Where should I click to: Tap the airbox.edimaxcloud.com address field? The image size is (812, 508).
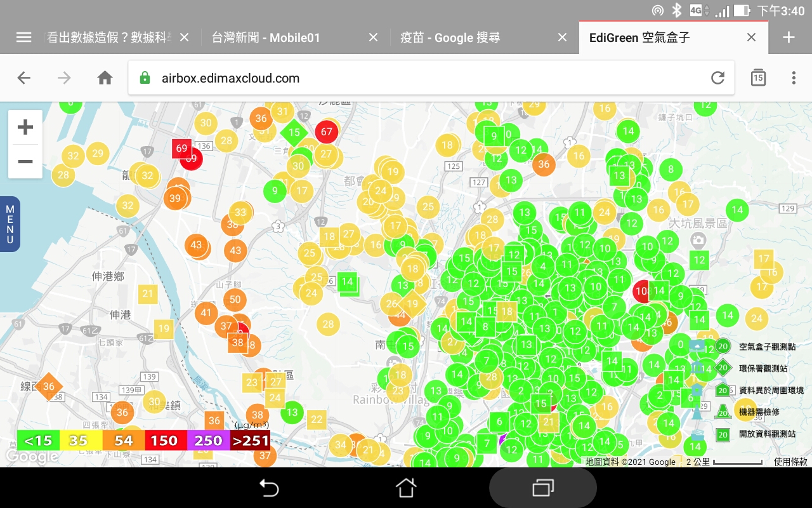tap(431, 78)
